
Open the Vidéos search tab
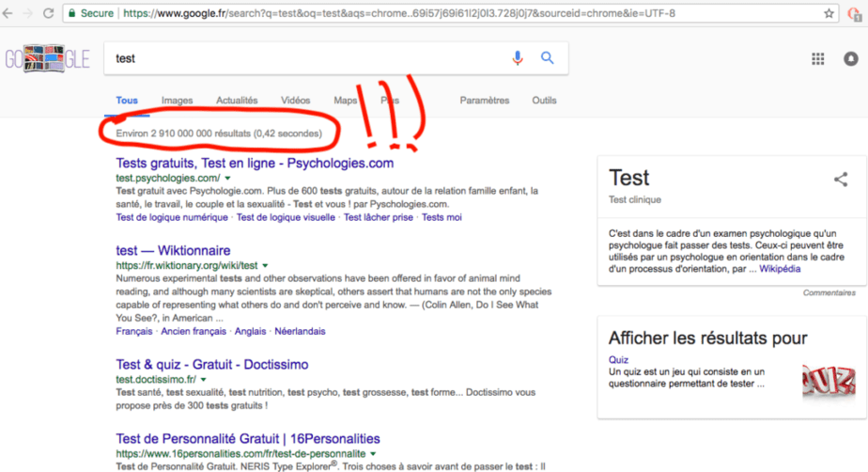[x=295, y=101]
